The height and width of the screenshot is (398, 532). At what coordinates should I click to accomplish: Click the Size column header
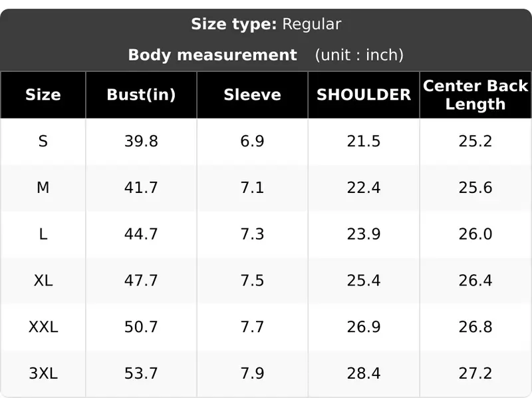pyautogui.click(x=43, y=95)
